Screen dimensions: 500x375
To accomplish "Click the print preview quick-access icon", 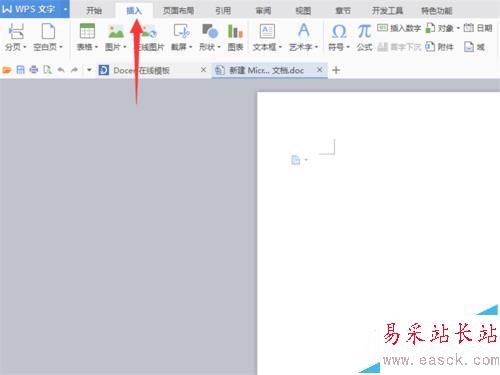I will pos(47,70).
